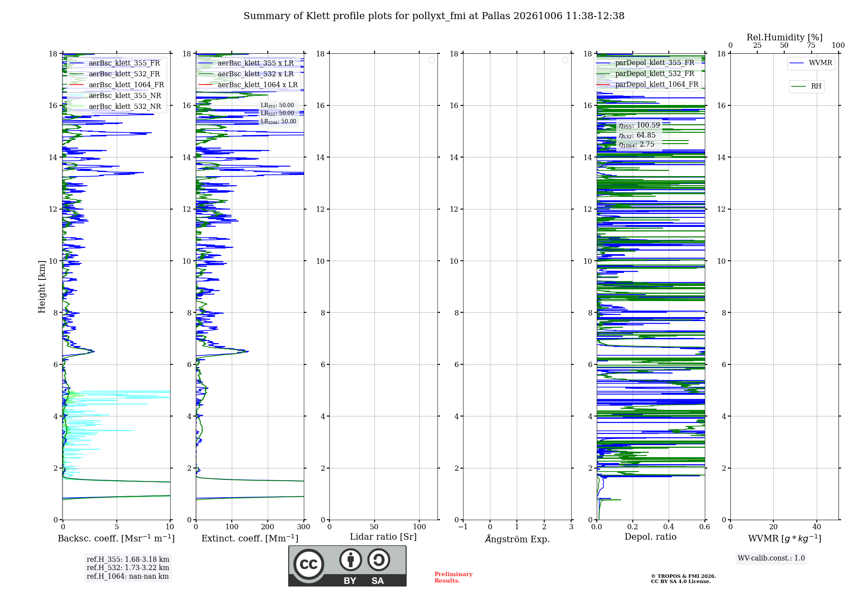The image size is (868, 590).
Task: Click the 'Lidar ratio [Sr]' axis label
Action: tap(383, 537)
